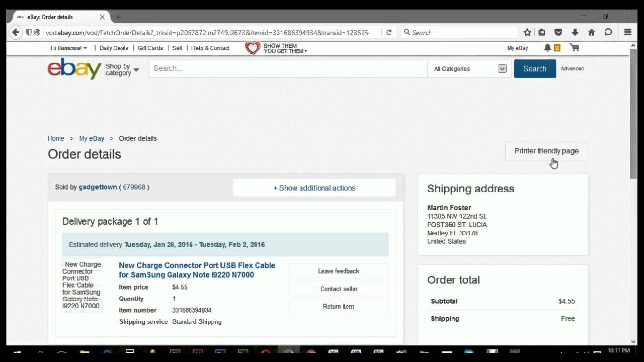Click the magnifier in browser search box
644x362 pixels.
click(x=407, y=32)
